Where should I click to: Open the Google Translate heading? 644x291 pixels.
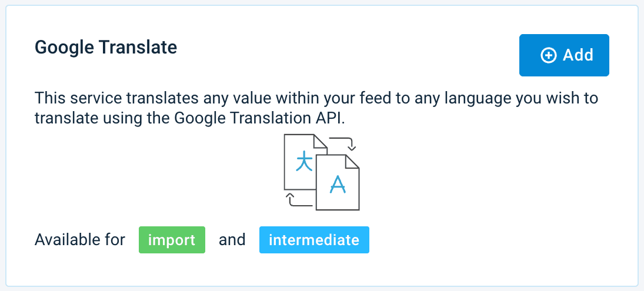click(x=106, y=47)
